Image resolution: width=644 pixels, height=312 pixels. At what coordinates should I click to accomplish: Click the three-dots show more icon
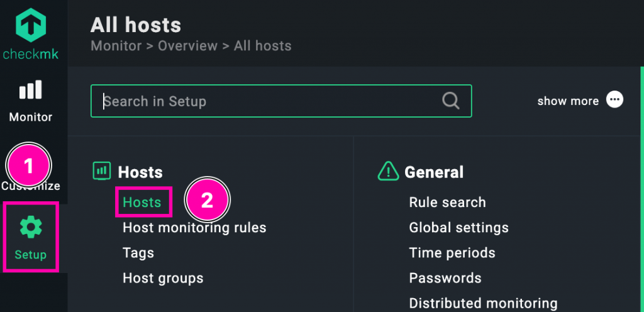pos(614,101)
